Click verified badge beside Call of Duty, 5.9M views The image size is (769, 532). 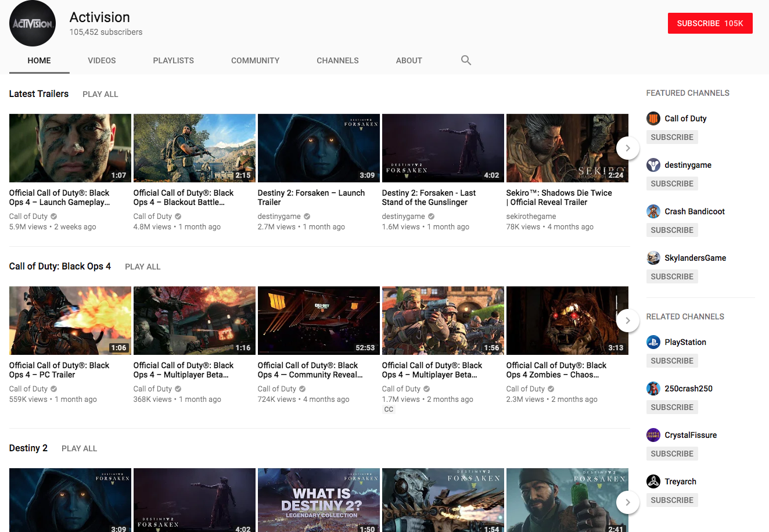click(x=54, y=217)
